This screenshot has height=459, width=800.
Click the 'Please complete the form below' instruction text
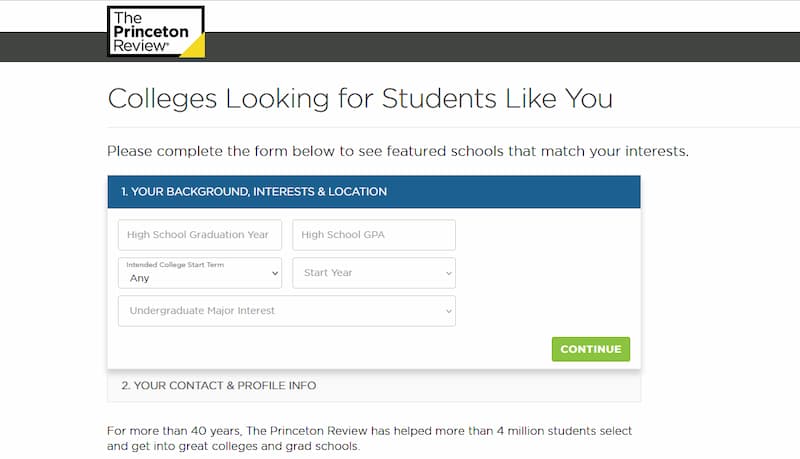click(x=397, y=151)
